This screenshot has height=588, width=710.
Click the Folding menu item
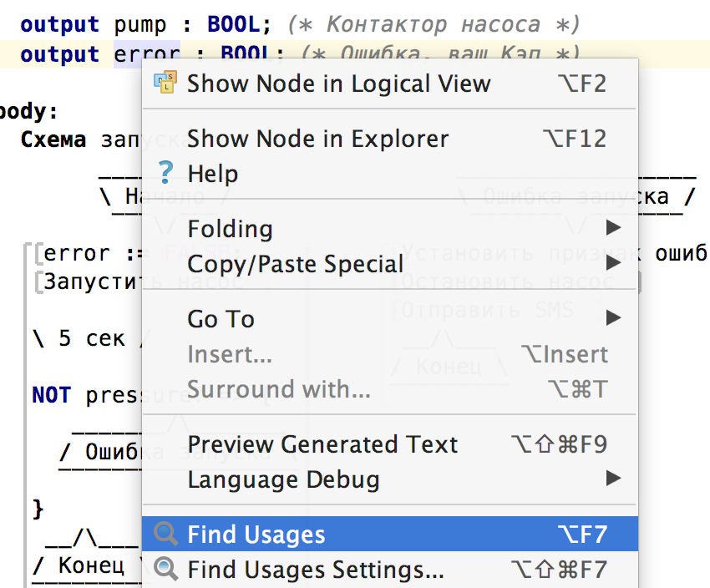coord(230,229)
